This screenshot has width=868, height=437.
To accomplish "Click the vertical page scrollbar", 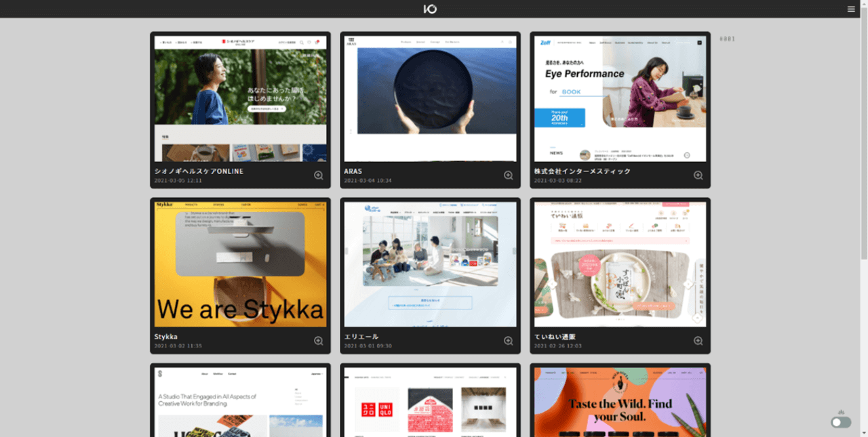I will 864,136.
